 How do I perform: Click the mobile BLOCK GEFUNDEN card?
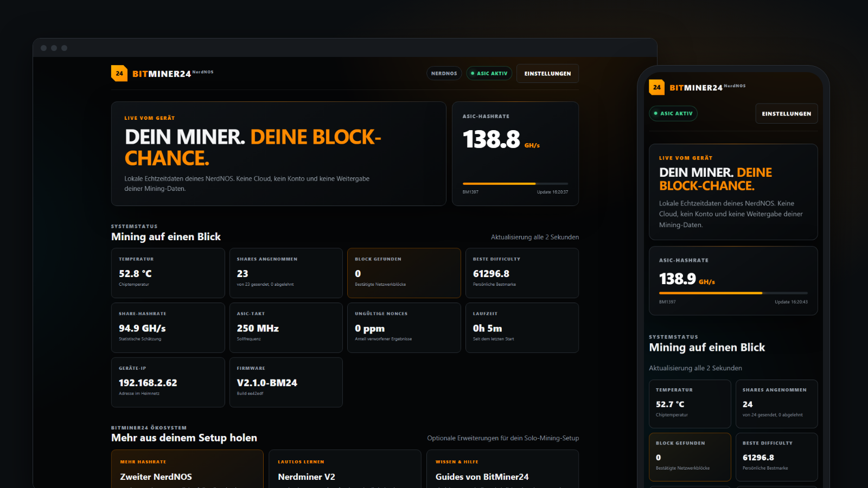click(x=690, y=457)
